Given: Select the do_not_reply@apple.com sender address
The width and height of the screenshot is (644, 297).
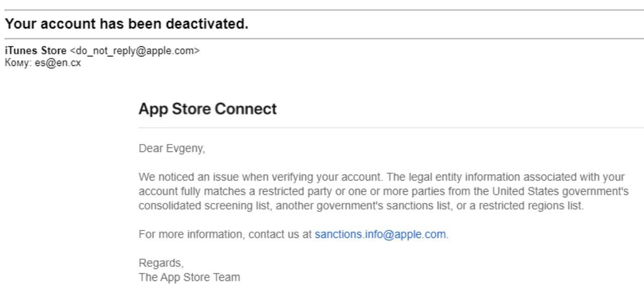Looking at the screenshot, I should (x=135, y=51).
